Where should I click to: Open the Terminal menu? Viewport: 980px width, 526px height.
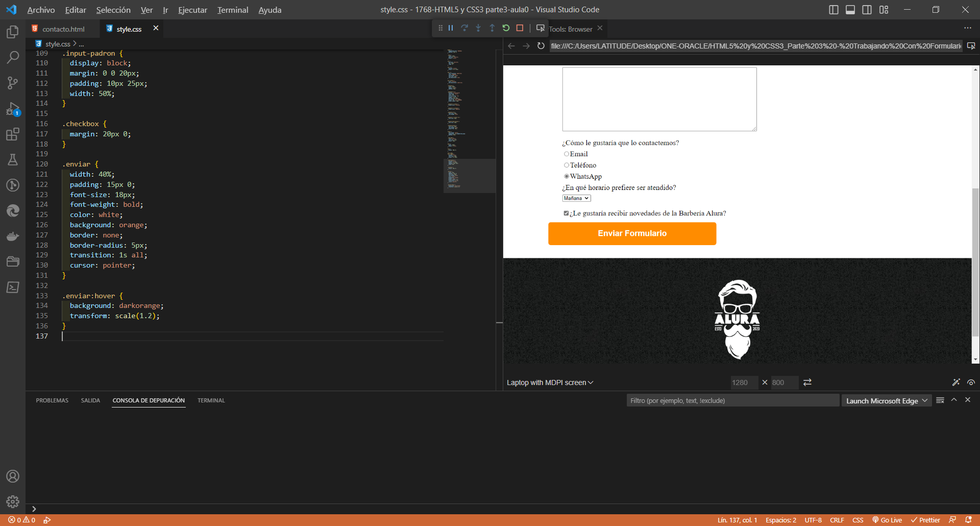[233, 10]
